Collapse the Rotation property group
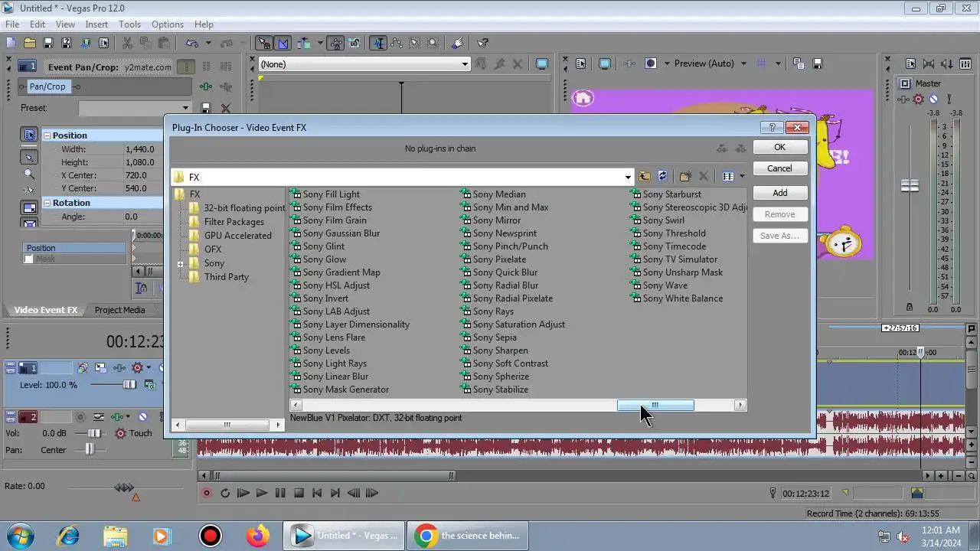 pyautogui.click(x=47, y=203)
